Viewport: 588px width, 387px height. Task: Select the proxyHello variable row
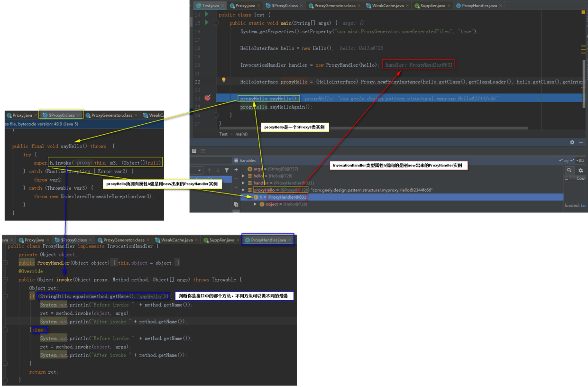point(402,190)
